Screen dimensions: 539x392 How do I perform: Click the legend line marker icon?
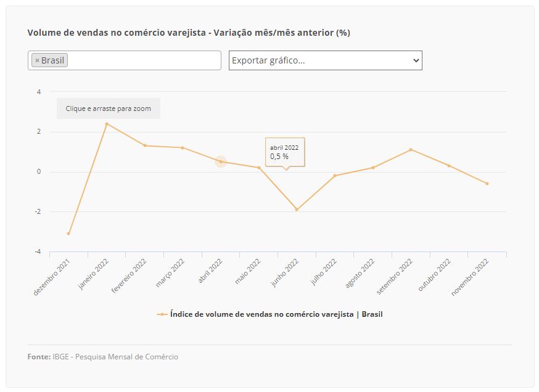pyautogui.click(x=162, y=314)
